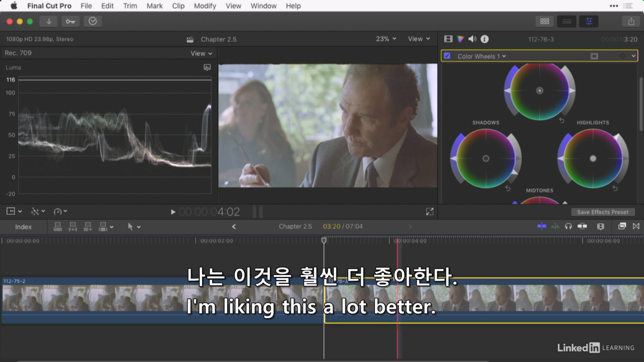Open the Color Wheels 1 correction dropdown
The image size is (644, 362).
click(481, 56)
